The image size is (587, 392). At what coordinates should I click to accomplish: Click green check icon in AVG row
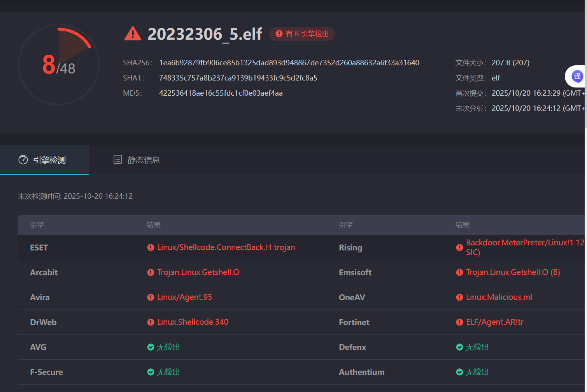click(151, 347)
